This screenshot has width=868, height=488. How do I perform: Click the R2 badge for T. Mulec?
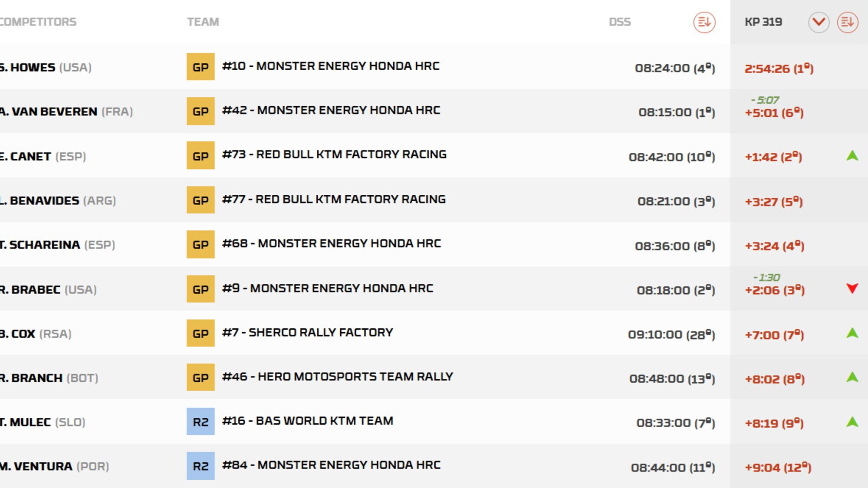[201, 422]
